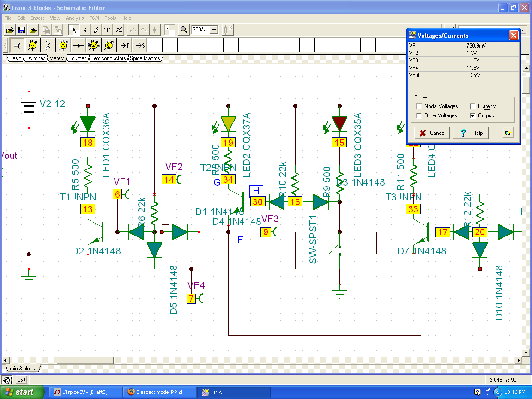The width and height of the screenshot is (532, 399).
Task: Switch to LTspice IV taskbar window
Action: 85,392
